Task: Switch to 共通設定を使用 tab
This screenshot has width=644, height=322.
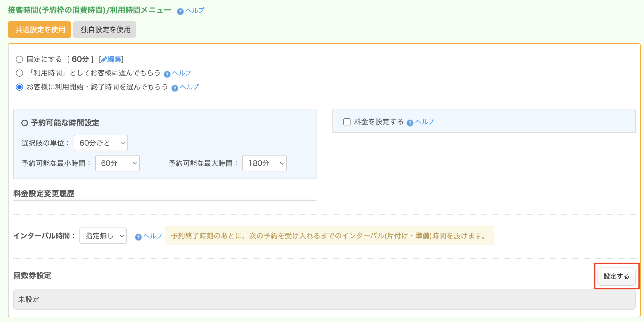Action: [x=39, y=30]
